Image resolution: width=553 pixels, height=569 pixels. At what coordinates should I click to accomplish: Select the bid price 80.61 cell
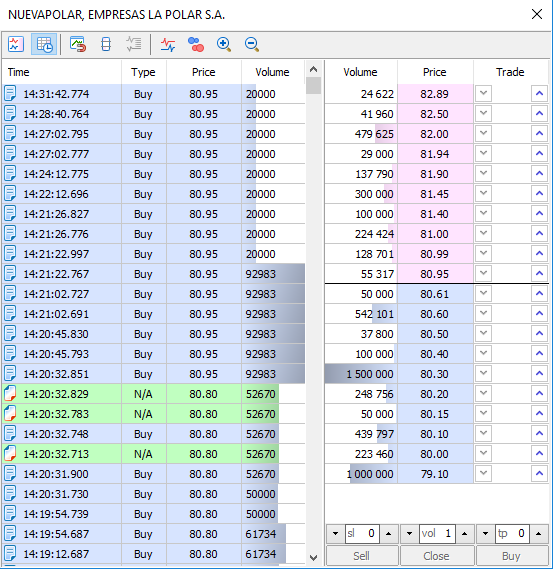click(435, 294)
